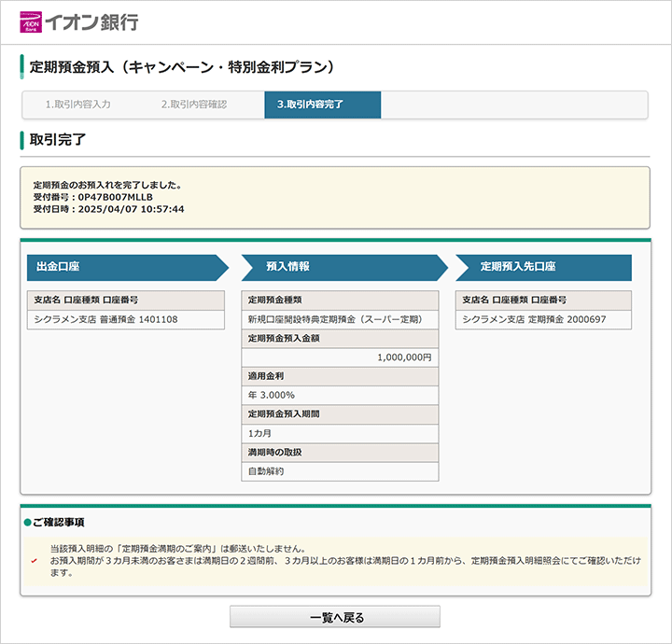Image resolution: width=672 pixels, height=644 pixels.
Task: Click the 定期預入先口座 arrow header
Action: pyautogui.click(x=543, y=268)
